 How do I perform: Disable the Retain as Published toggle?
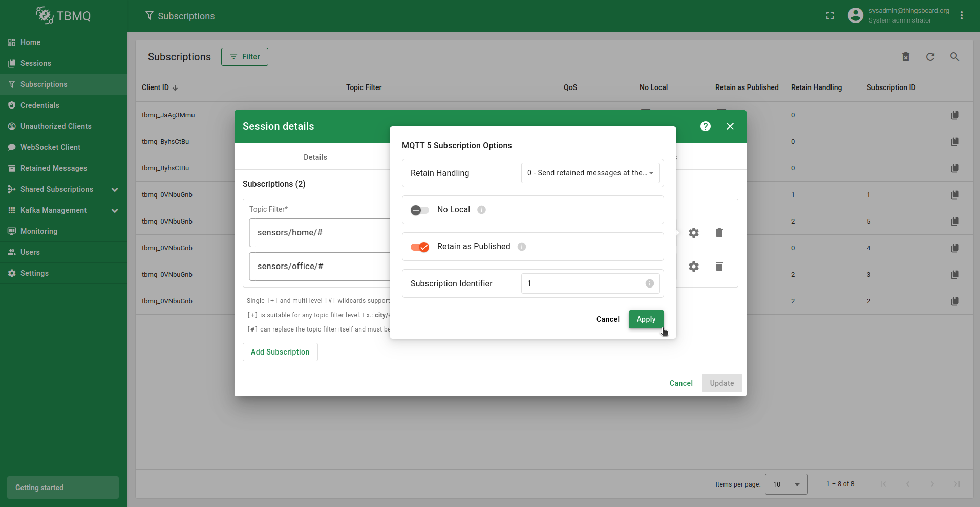click(x=420, y=247)
